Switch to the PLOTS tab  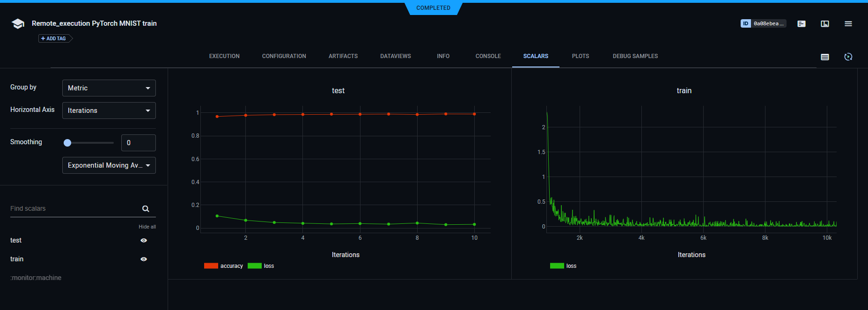(x=580, y=56)
